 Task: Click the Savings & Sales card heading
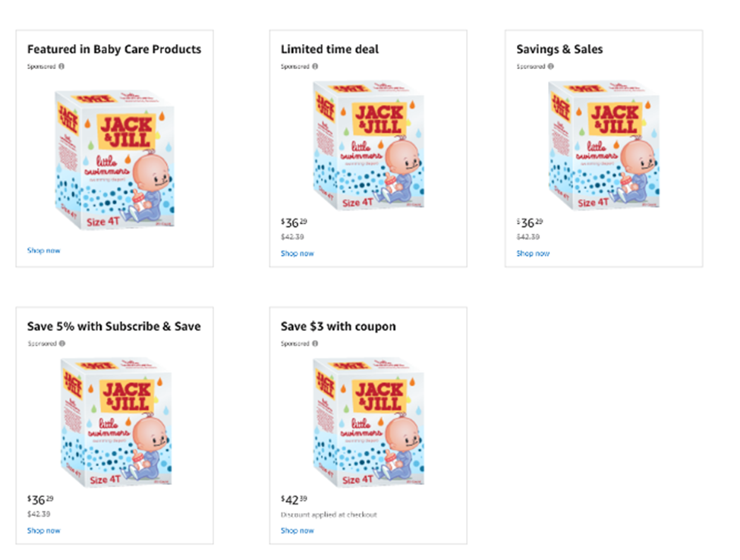point(559,49)
